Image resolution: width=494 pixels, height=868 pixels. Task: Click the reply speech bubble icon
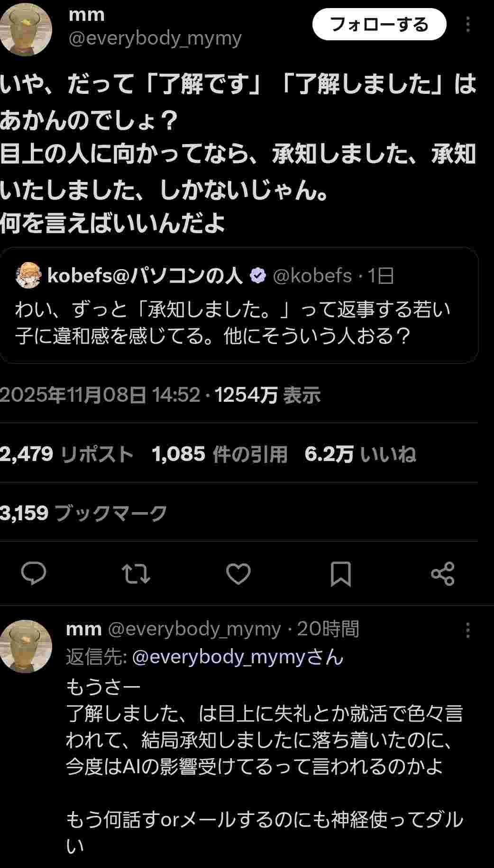[x=34, y=573]
